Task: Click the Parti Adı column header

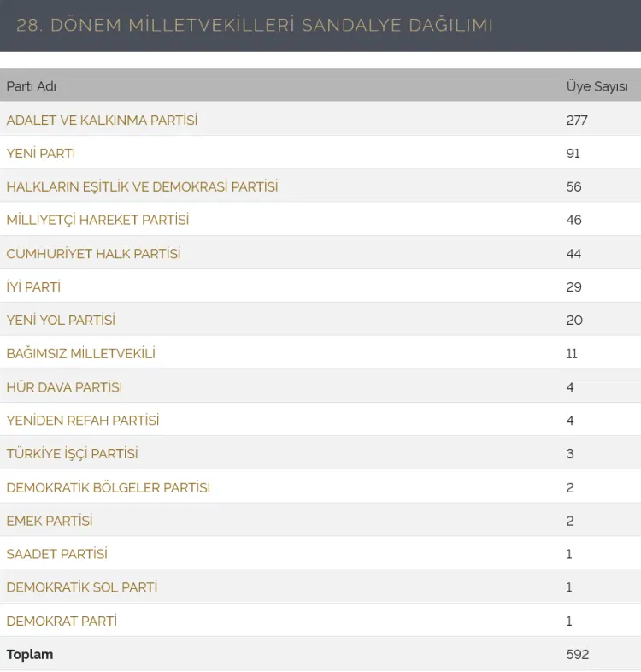Action: tap(32, 86)
